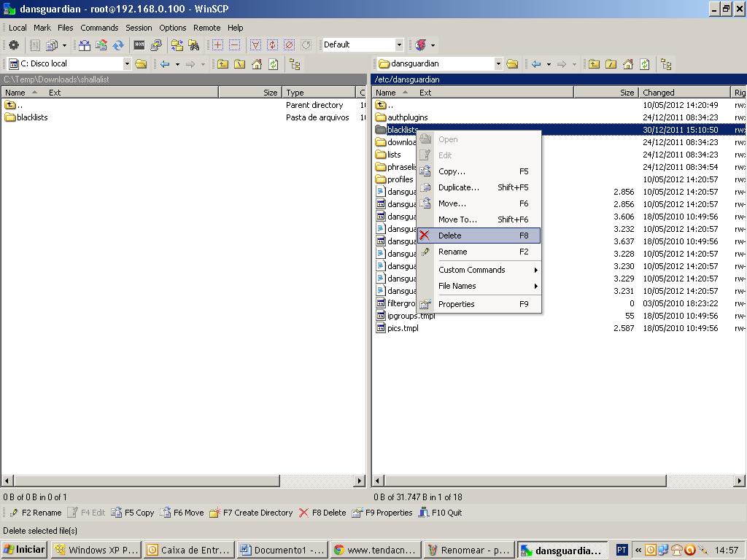
Task: Open the terminal console icon
Action: [x=139, y=45]
